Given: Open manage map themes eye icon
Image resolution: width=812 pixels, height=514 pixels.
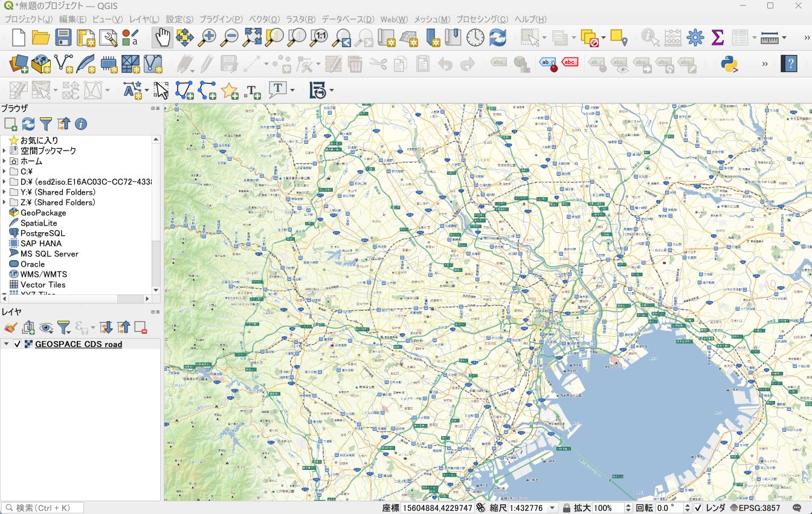Looking at the screenshot, I should [46, 327].
